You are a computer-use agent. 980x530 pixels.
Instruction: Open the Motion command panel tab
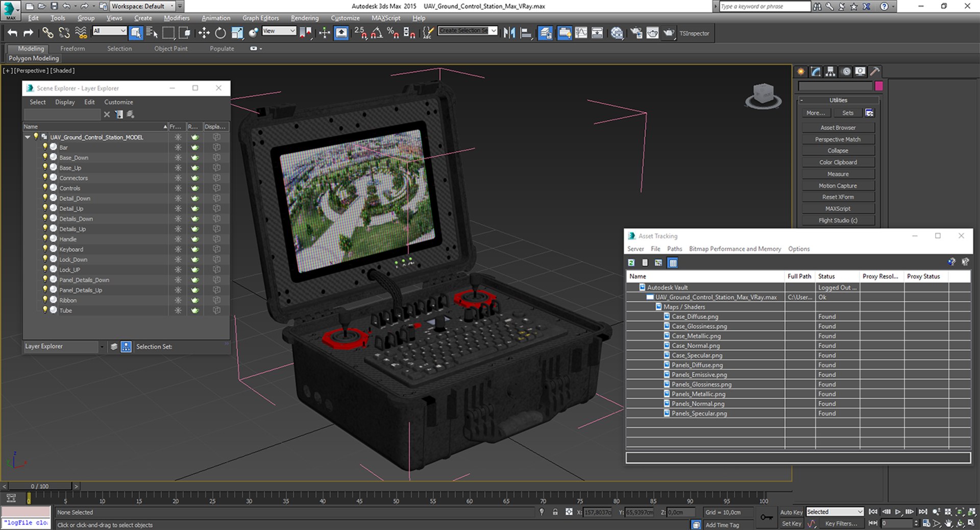(846, 71)
